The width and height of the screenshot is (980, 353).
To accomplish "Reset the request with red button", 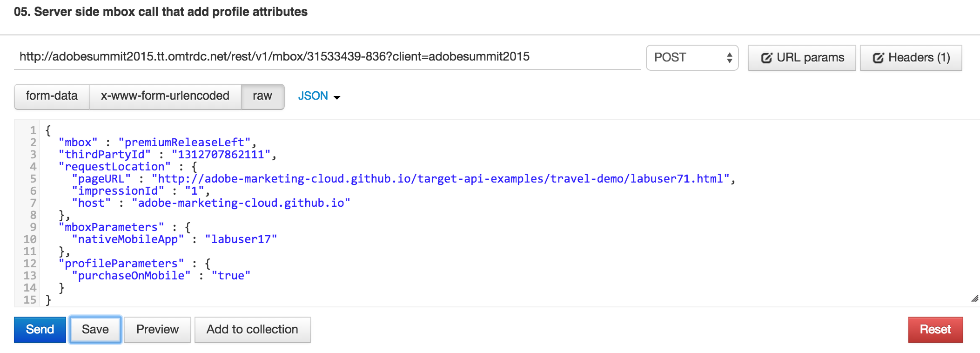I will coord(935,329).
